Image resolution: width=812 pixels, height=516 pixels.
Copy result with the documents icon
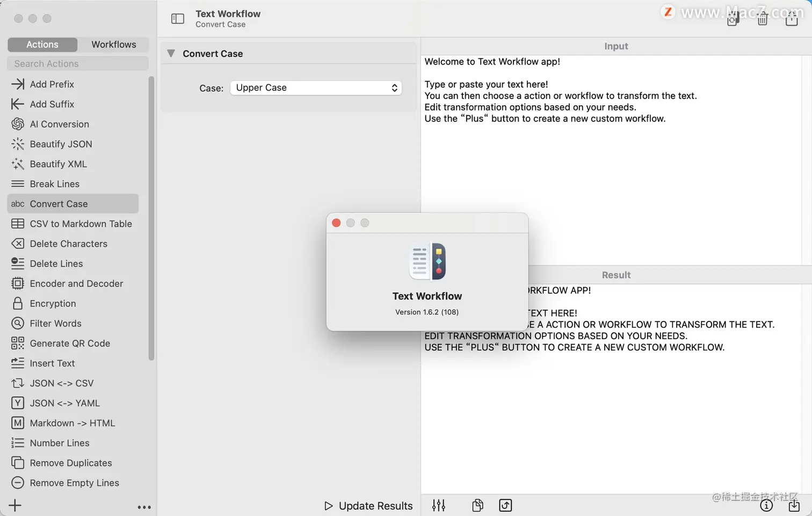click(x=477, y=505)
